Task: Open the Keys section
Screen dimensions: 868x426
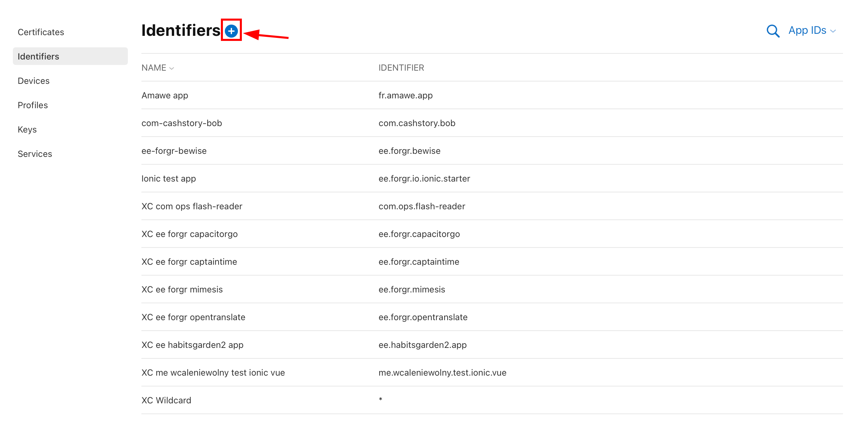Action: click(27, 129)
